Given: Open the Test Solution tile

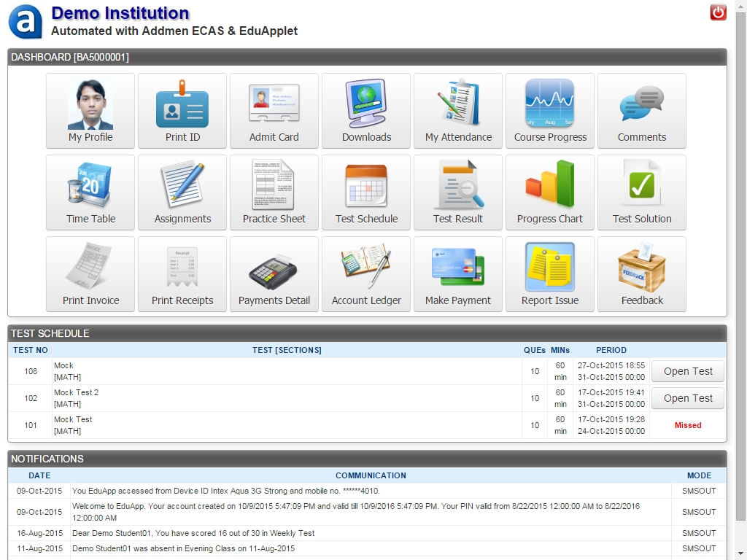Looking at the screenshot, I should click(642, 192).
